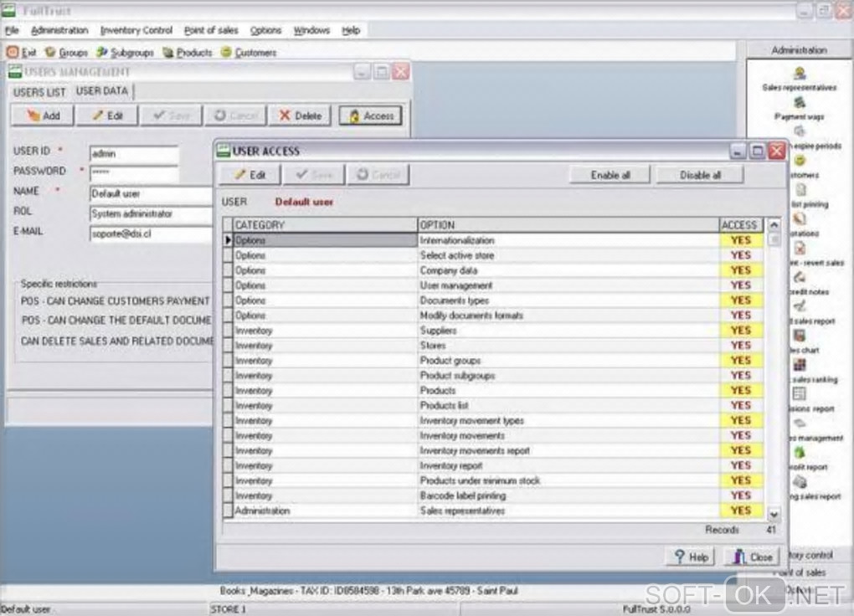Image resolution: width=854 pixels, height=616 pixels.
Task: Open Sales representatives in the Administration sidebar
Action: [799, 80]
